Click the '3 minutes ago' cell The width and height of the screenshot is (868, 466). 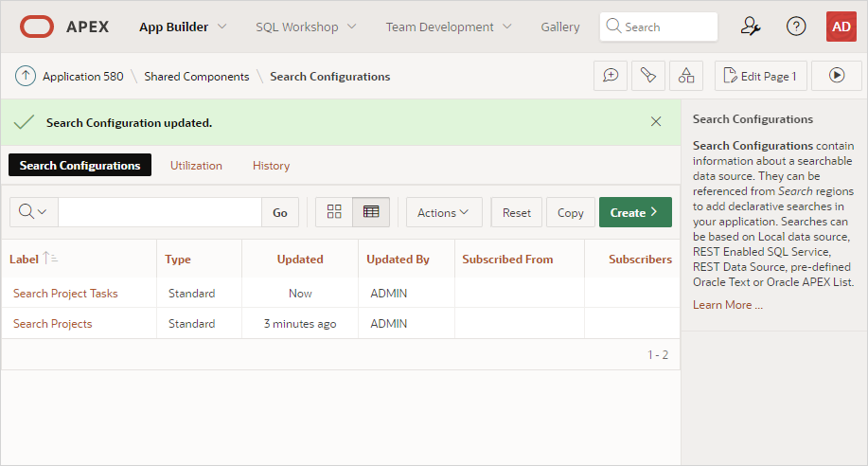(300, 324)
